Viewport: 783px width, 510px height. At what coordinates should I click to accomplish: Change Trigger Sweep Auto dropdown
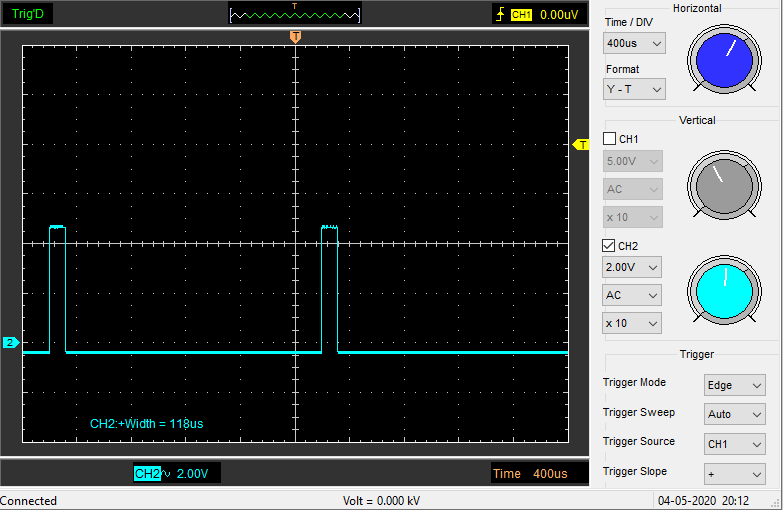(735, 414)
